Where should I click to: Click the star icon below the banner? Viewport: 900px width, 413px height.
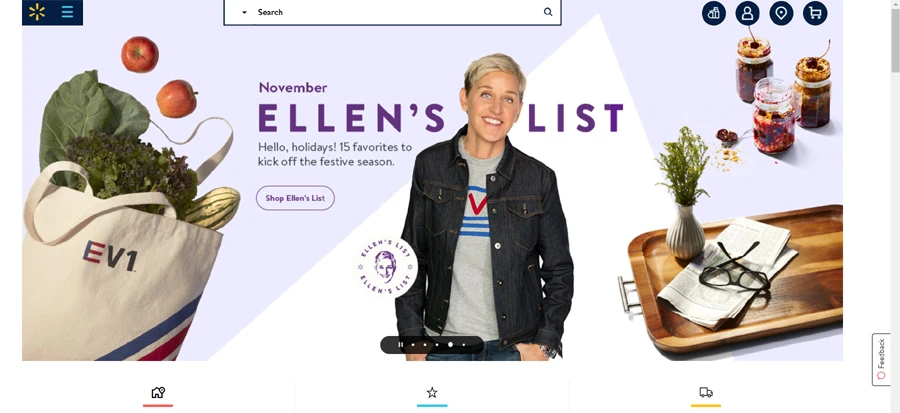click(432, 392)
